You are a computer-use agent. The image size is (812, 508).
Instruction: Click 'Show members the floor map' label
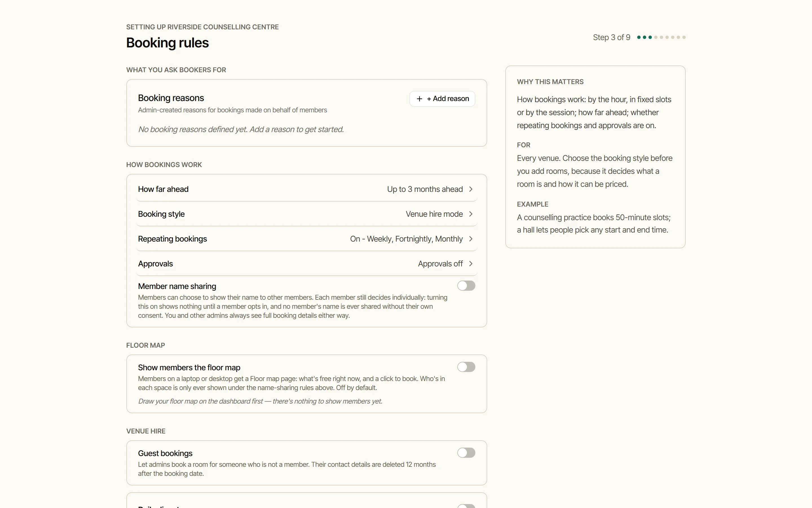click(x=189, y=367)
